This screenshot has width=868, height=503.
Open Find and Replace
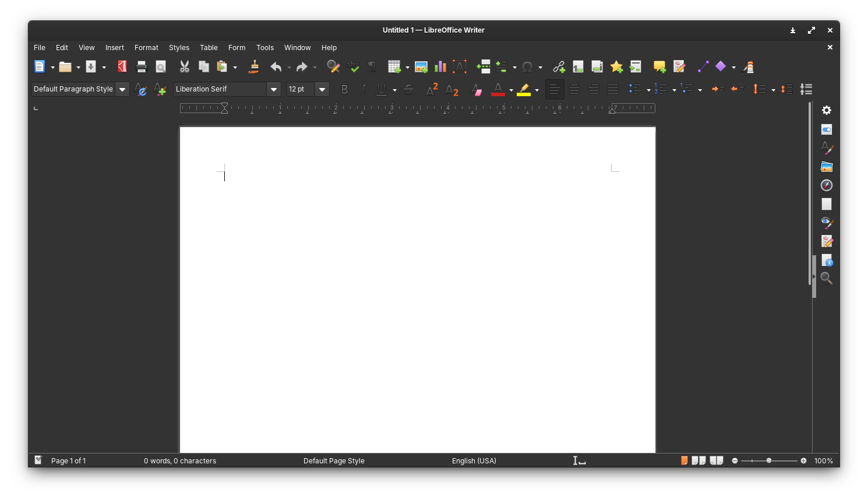tap(333, 66)
